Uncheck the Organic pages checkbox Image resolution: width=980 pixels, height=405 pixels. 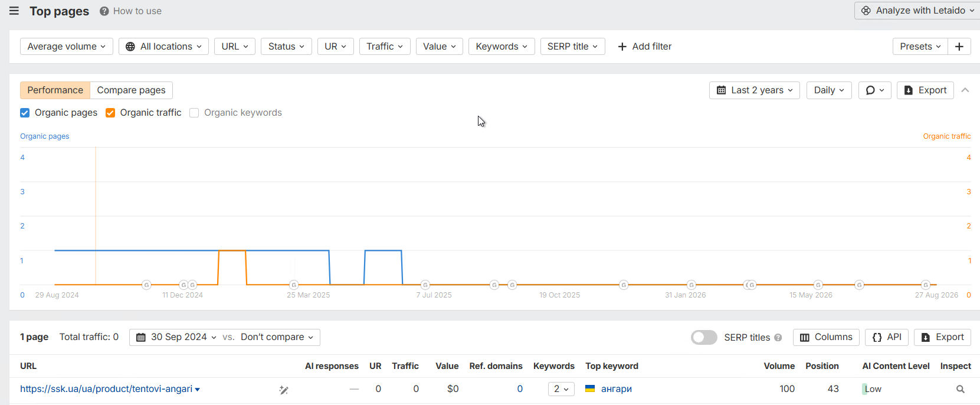tap(25, 113)
